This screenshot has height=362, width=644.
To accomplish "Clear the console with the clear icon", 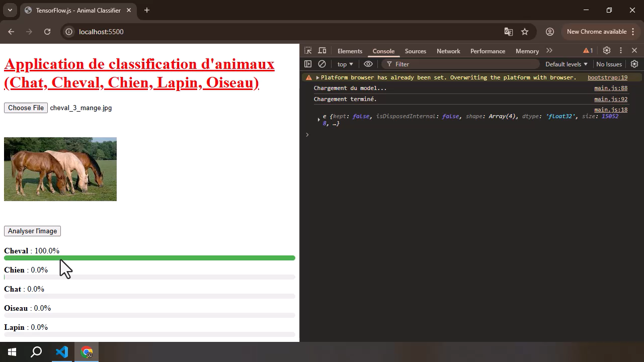I will click(x=322, y=64).
